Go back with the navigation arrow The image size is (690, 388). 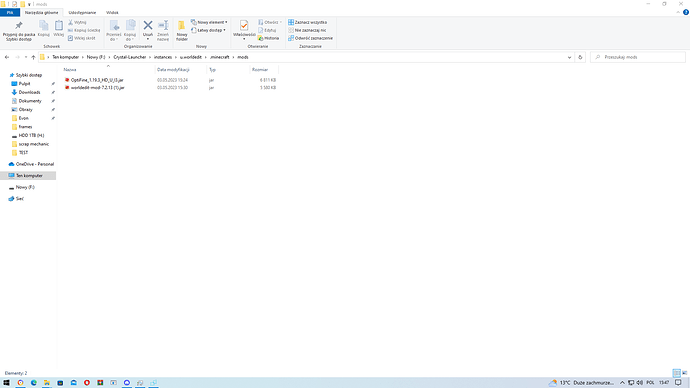7,57
